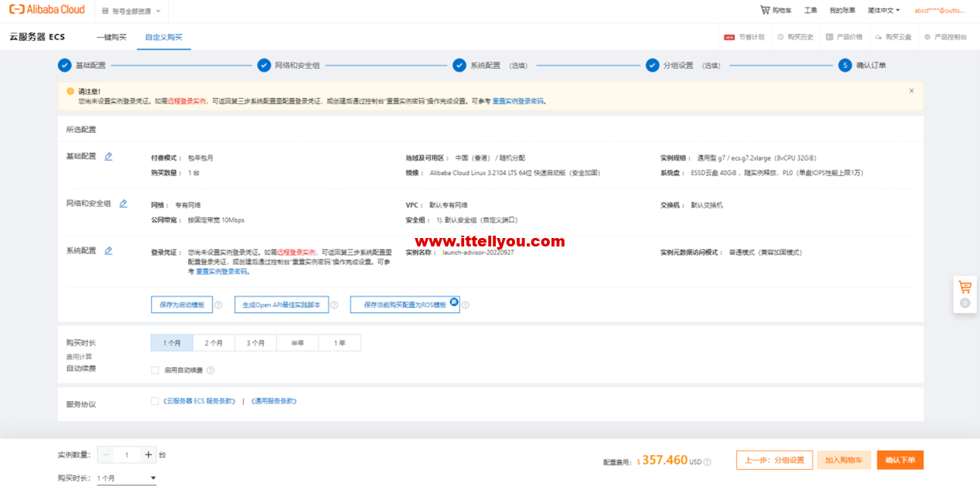Open 重置实例登录密码 link in banner

click(x=517, y=101)
